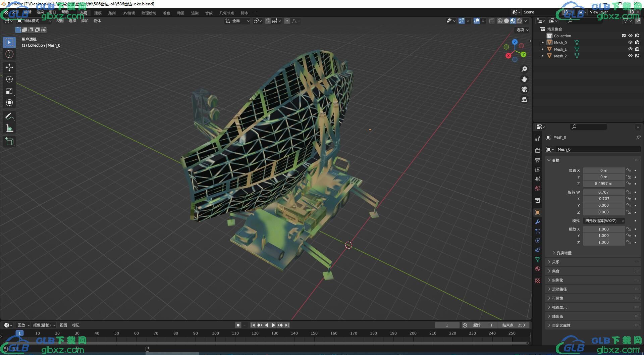This screenshot has height=355, width=644.
Task: Open the Texture properties tab
Action: pyautogui.click(x=538, y=281)
